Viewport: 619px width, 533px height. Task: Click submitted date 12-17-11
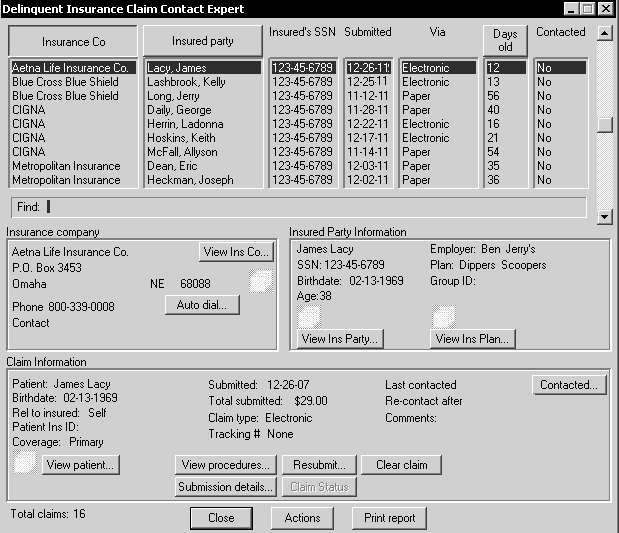(368, 138)
